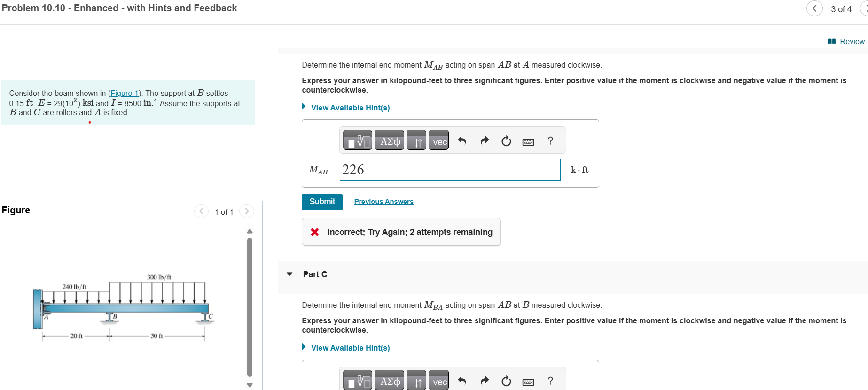Screen dimensions: 868x390
Task: Reset the MAB answer field
Action: click(506, 140)
